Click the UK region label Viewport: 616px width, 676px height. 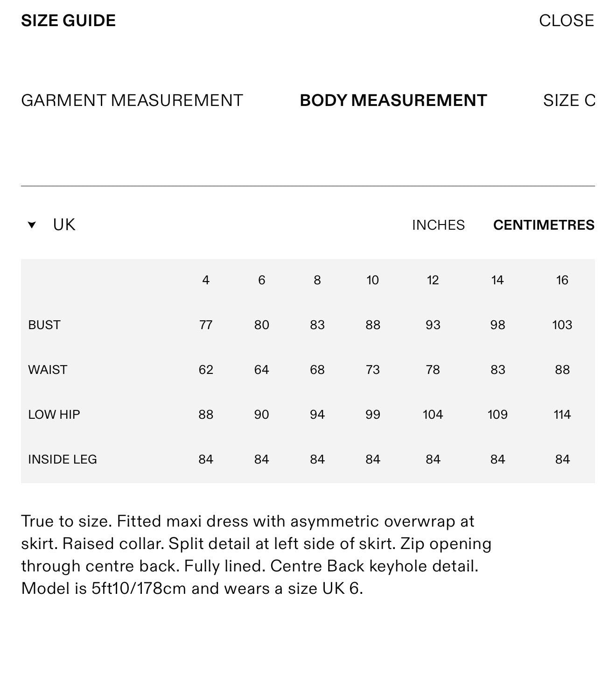coord(64,225)
